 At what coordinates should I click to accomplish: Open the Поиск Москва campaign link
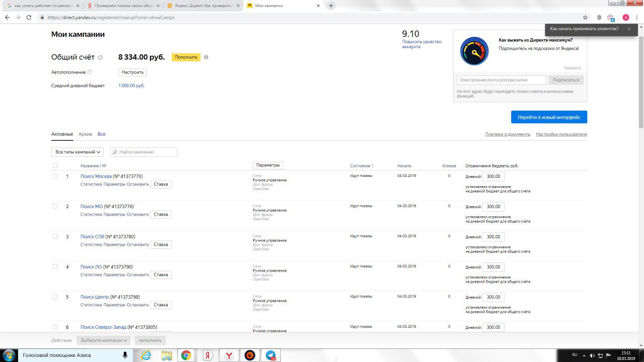96,176
